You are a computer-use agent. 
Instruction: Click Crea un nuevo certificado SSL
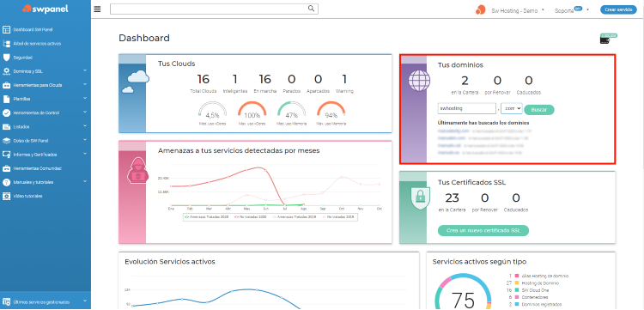(483, 230)
